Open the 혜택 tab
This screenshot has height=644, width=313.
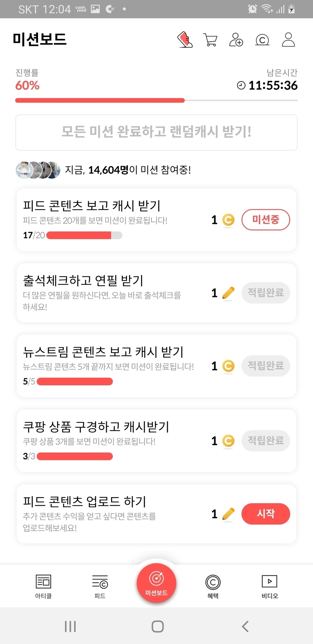213,586
